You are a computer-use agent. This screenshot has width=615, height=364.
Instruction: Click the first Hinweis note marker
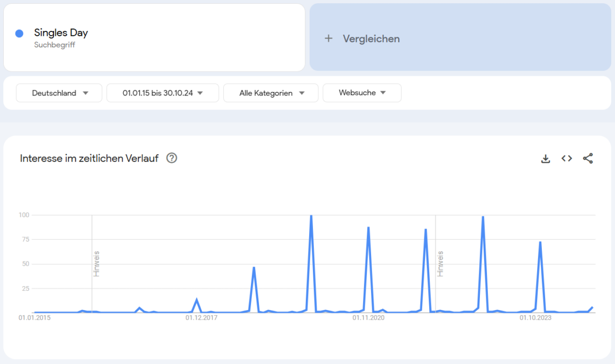coord(97,263)
